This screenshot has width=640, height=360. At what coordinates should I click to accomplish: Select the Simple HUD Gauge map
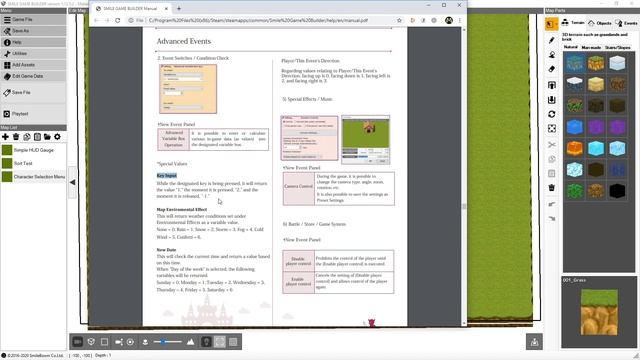pyautogui.click(x=33, y=150)
